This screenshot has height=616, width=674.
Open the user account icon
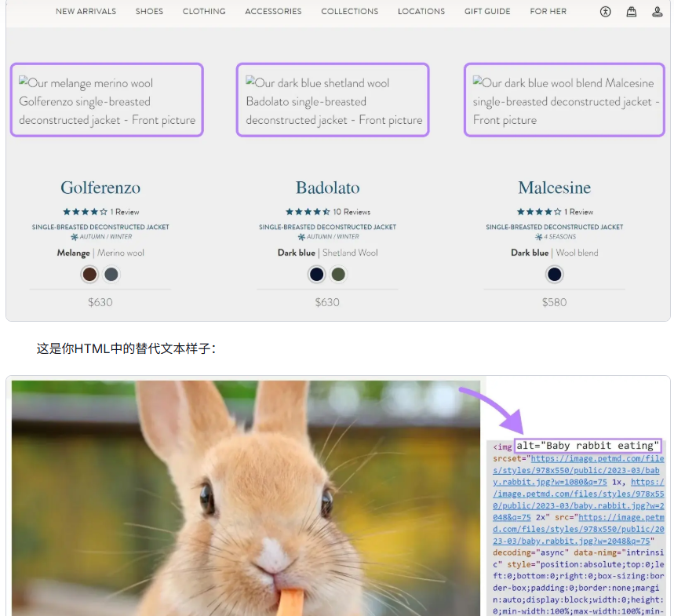(658, 12)
